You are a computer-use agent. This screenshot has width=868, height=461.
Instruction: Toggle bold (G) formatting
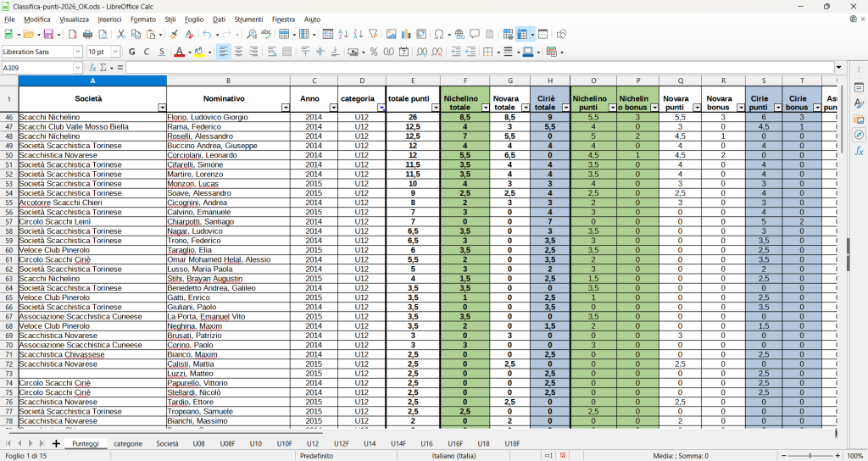click(x=131, y=52)
